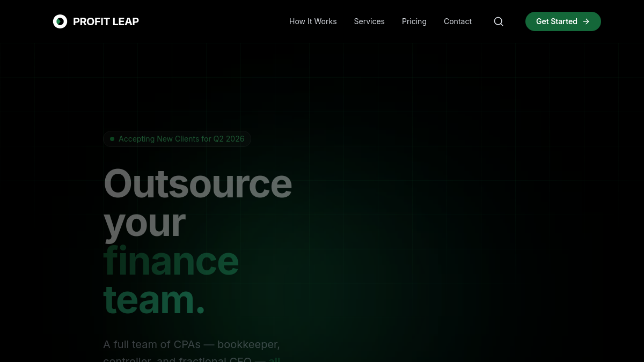Click the 'A full team of CPAs' paragraph
The width and height of the screenshot is (644, 362).
[192, 350]
